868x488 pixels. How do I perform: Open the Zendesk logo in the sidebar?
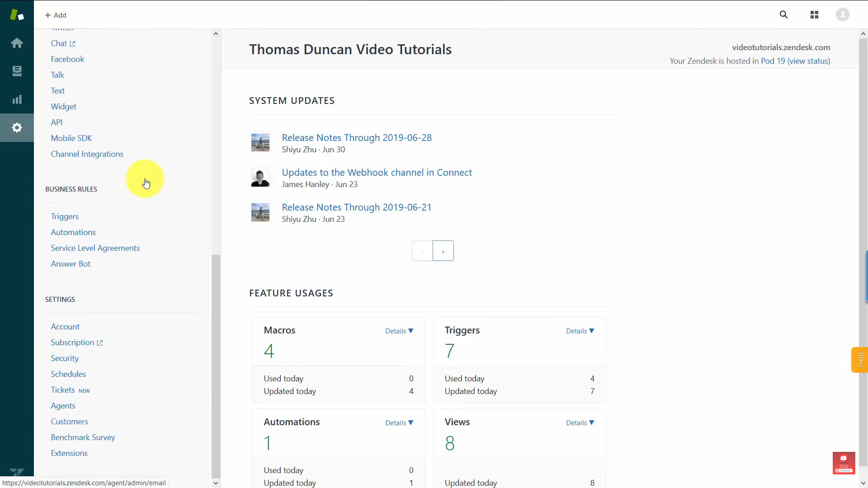(x=17, y=15)
